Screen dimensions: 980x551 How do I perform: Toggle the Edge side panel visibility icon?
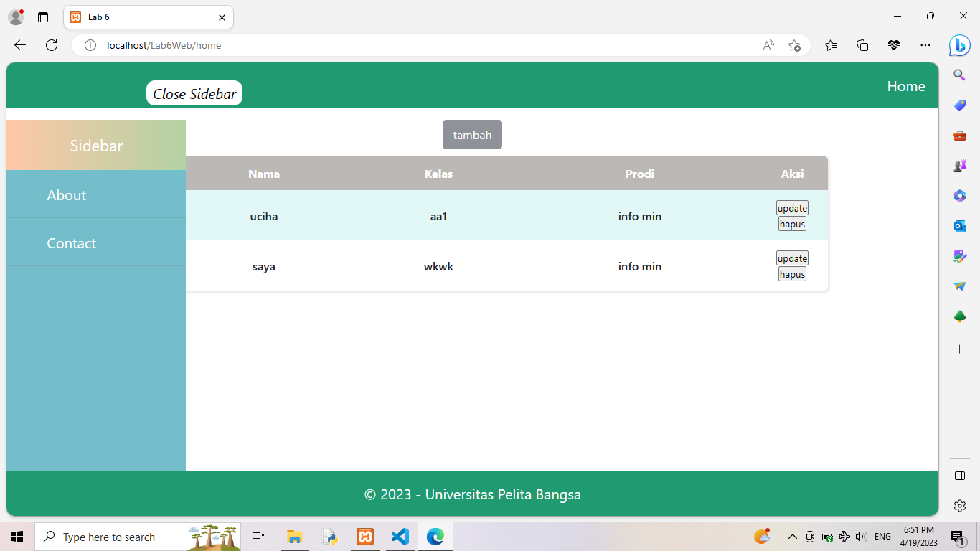[959, 475]
